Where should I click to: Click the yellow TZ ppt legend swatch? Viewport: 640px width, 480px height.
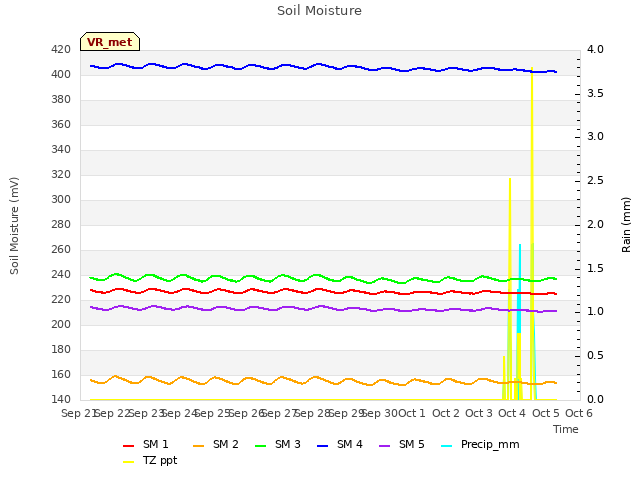pyautogui.click(x=129, y=462)
